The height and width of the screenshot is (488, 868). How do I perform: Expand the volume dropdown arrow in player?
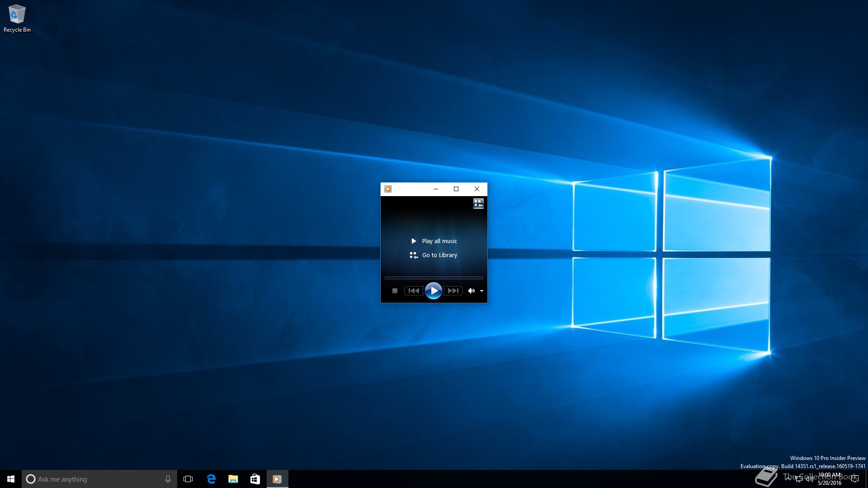[x=482, y=291]
